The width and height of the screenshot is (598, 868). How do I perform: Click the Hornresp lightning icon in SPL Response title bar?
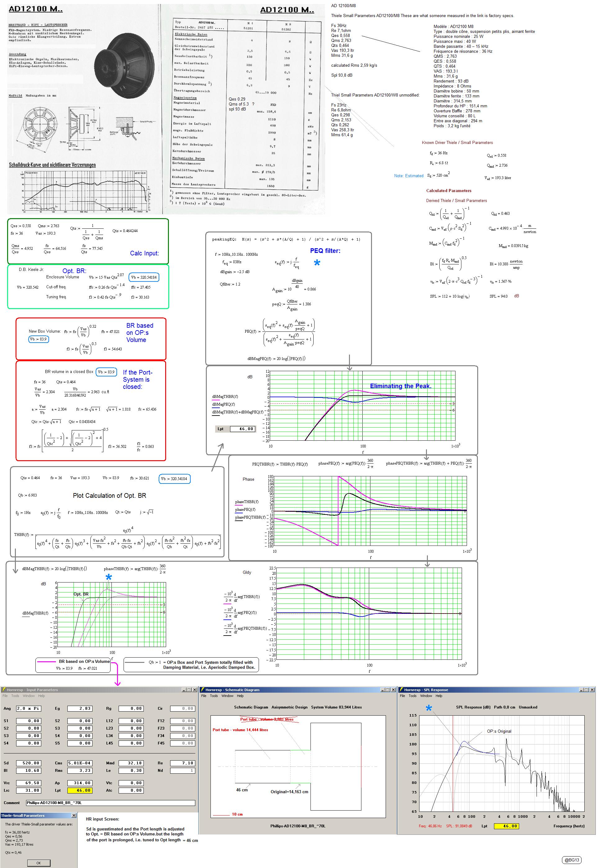pos(401,690)
